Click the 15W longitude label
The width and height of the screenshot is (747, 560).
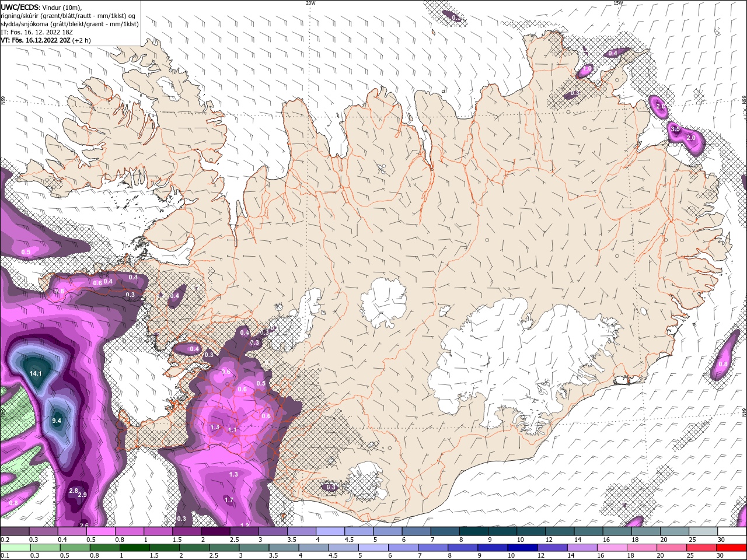coord(618,3)
